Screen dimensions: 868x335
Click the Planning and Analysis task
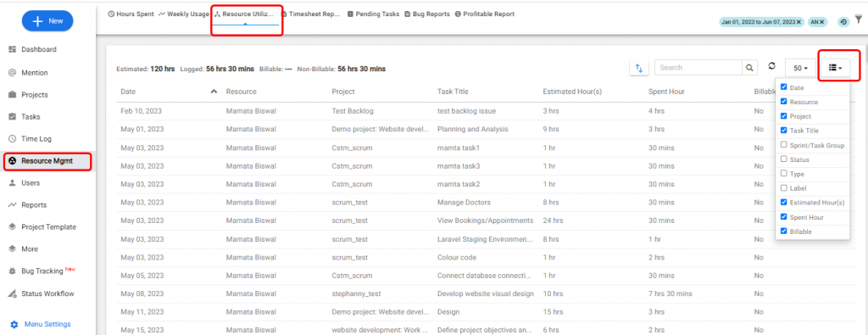click(473, 129)
